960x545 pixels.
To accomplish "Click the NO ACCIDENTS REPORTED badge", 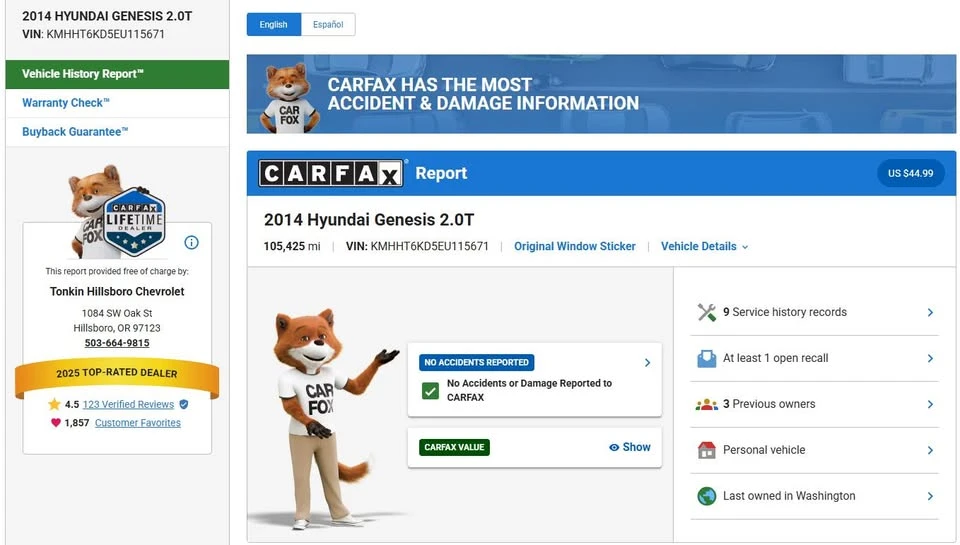I will [x=476, y=363].
